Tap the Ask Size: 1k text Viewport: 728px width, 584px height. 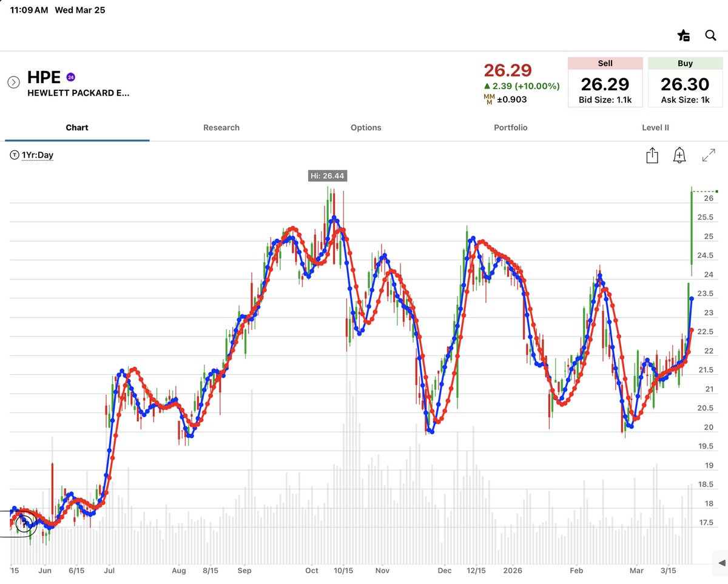[x=685, y=100]
